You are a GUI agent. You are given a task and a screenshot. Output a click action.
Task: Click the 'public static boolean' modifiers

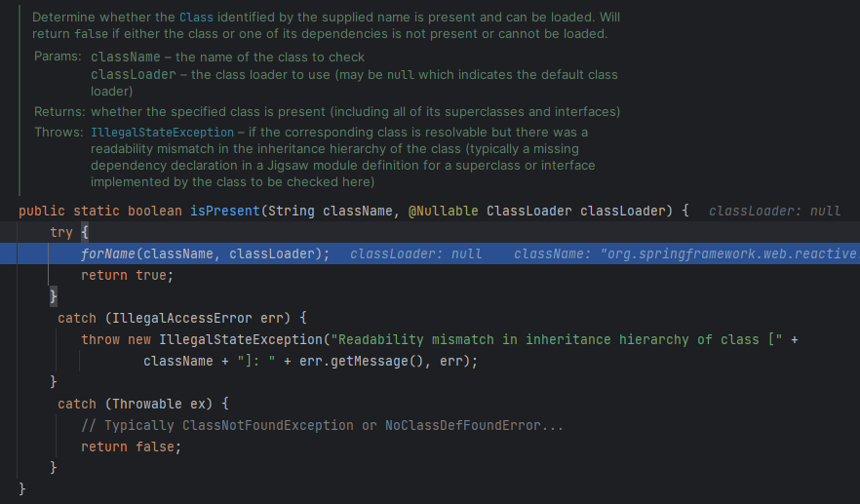click(x=100, y=211)
